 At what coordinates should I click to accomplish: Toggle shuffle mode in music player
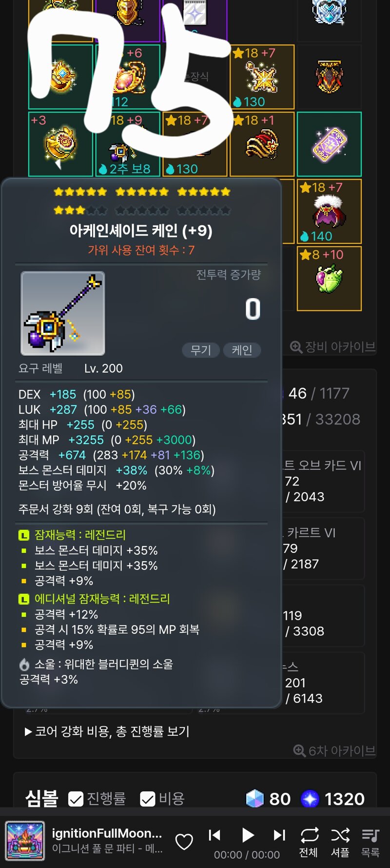340,843
